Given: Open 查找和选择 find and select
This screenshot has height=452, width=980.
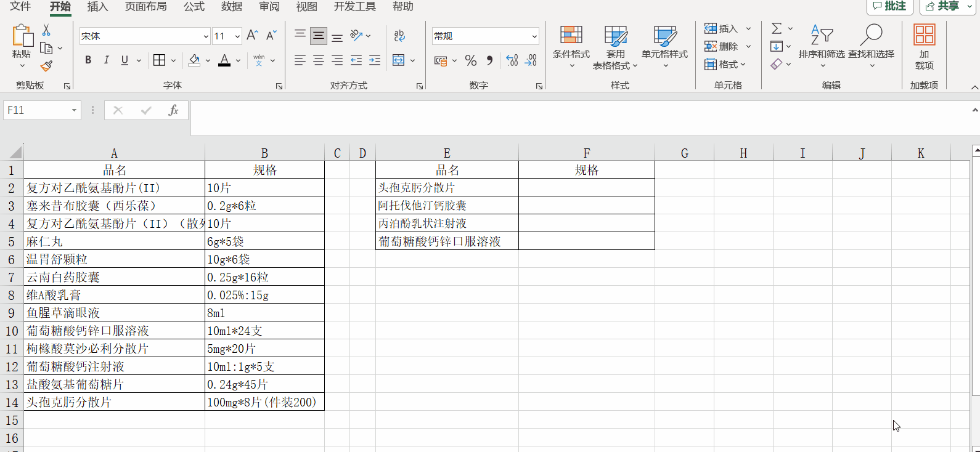Looking at the screenshot, I should pos(871,47).
